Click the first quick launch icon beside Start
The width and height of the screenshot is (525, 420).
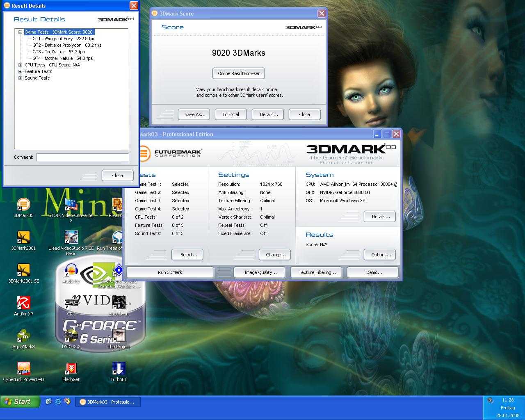(x=48, y=402)
